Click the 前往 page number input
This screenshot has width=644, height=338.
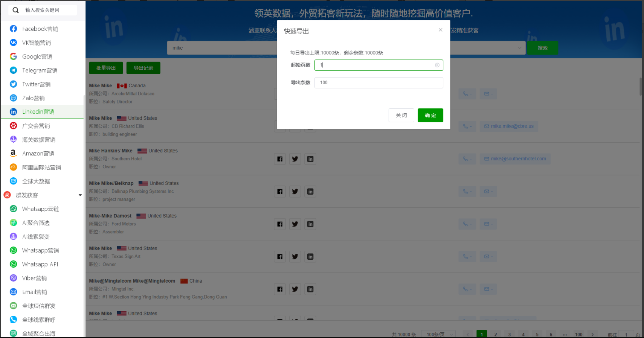click(x=626, y=334)
